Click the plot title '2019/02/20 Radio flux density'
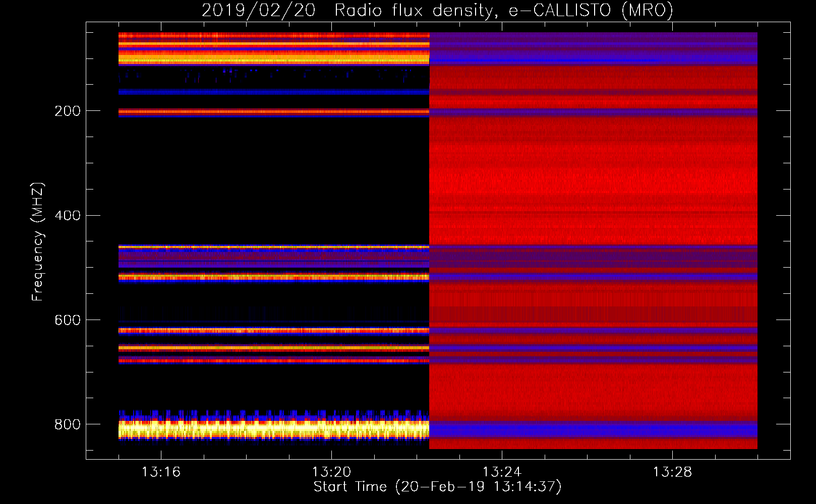 [437, 10]
